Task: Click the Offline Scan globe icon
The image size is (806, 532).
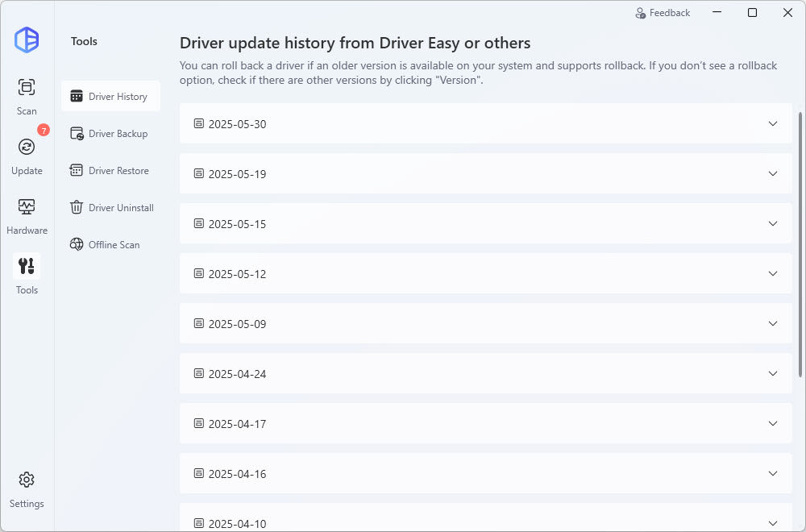Action: (x=77, y=245)
